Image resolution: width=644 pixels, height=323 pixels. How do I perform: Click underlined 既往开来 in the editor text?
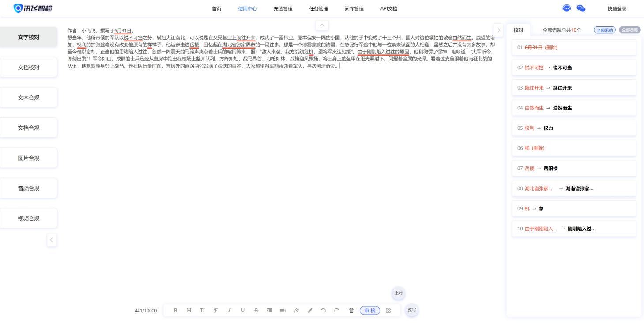246,38
